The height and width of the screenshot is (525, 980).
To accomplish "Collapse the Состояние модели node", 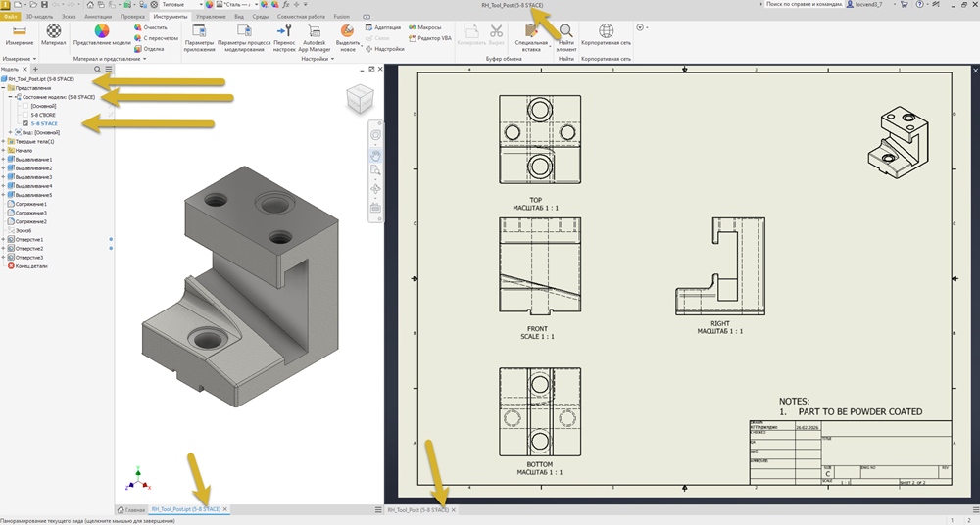I will coord(11,97).
